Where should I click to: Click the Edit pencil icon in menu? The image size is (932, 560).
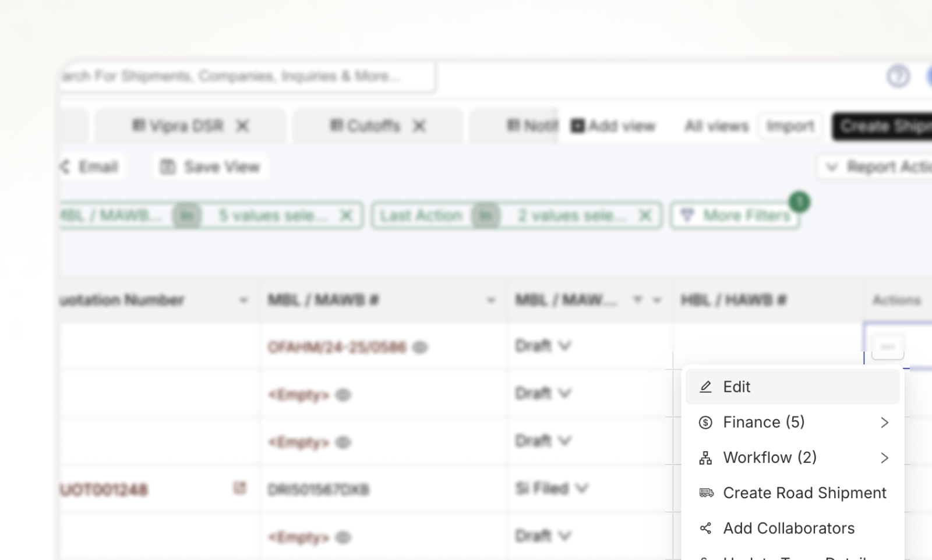click(705, 387)
